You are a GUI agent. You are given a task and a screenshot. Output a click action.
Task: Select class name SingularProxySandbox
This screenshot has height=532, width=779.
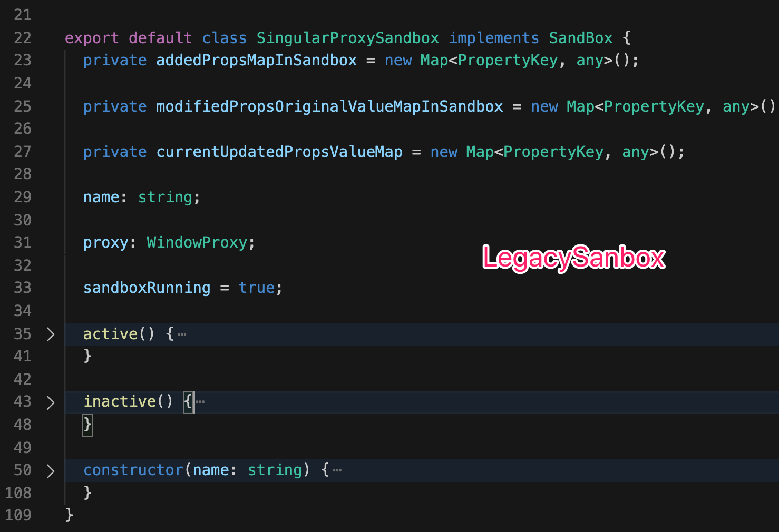pos(348,38)
